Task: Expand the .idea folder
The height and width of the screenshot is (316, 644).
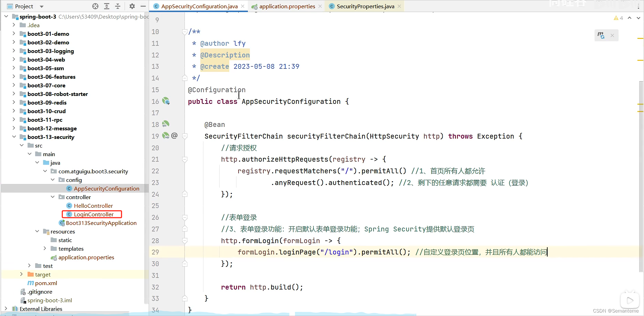Action: [x=14, y=25]
